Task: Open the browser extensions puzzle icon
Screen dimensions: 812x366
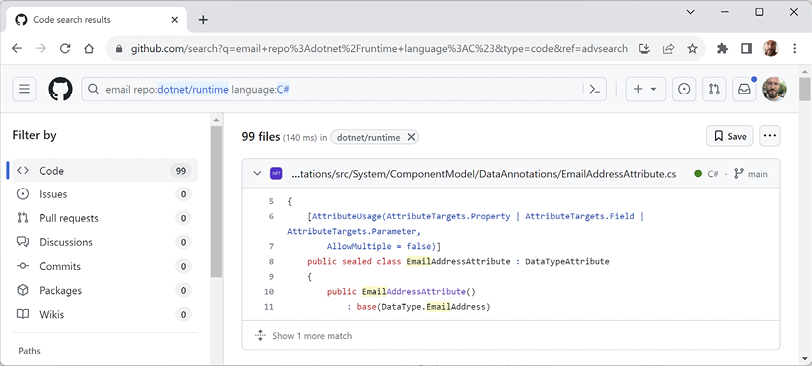Action: 722,49
